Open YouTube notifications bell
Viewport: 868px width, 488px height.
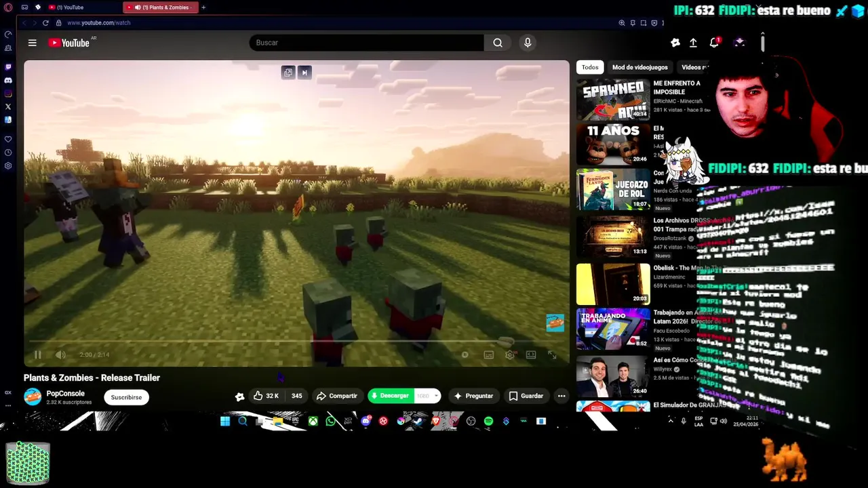[x=714, y=43]
